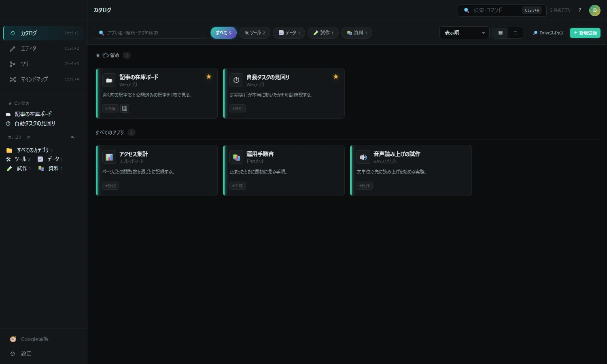Click the 音声読み上げの試作 speaker icon
The width and height of the screenshot is (607, 364).
tap(363, 157)
